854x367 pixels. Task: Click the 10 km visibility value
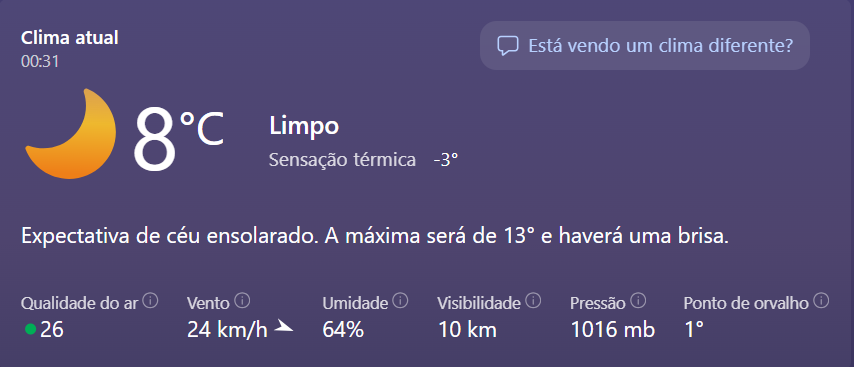click(x=467, y=329)
